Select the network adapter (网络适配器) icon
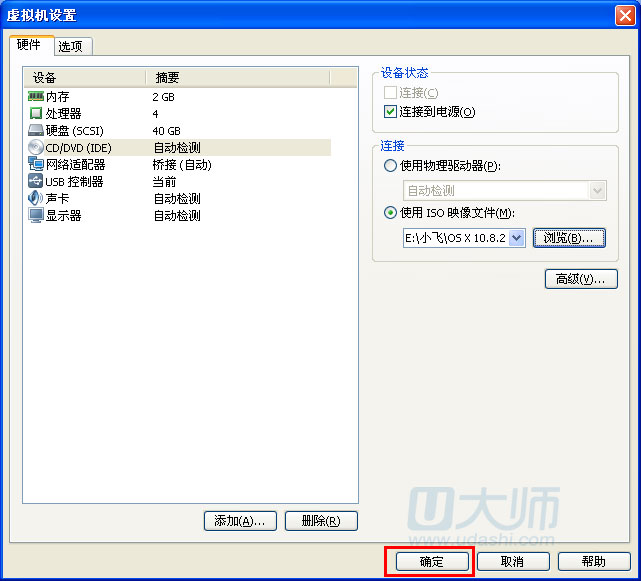Screen dimensions: 641x581 coord(36,165)
